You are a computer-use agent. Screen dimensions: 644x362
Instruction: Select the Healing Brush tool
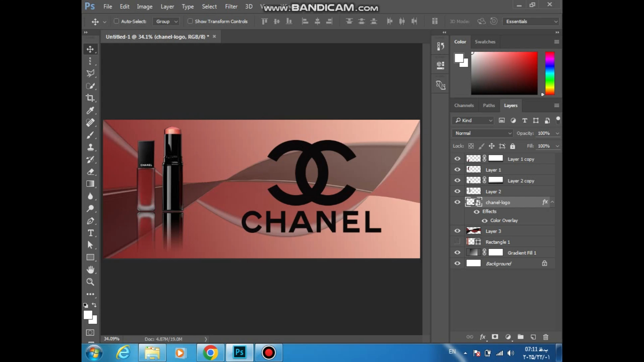coord(90,123)
